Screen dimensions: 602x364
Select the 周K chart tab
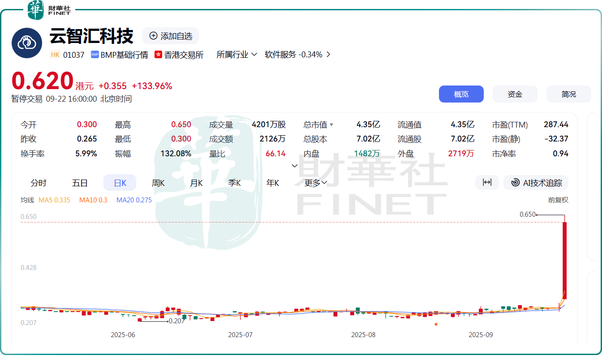(158, 183)
